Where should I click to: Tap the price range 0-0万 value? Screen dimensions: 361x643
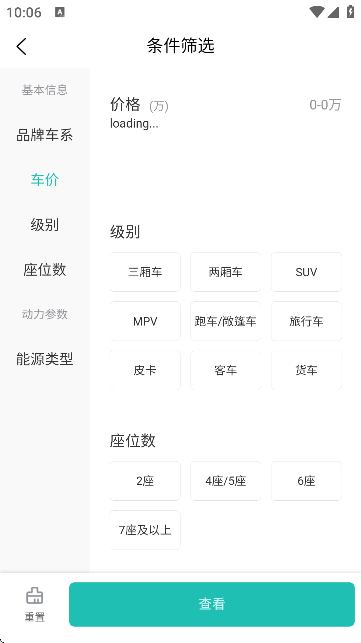click(325, 105)
